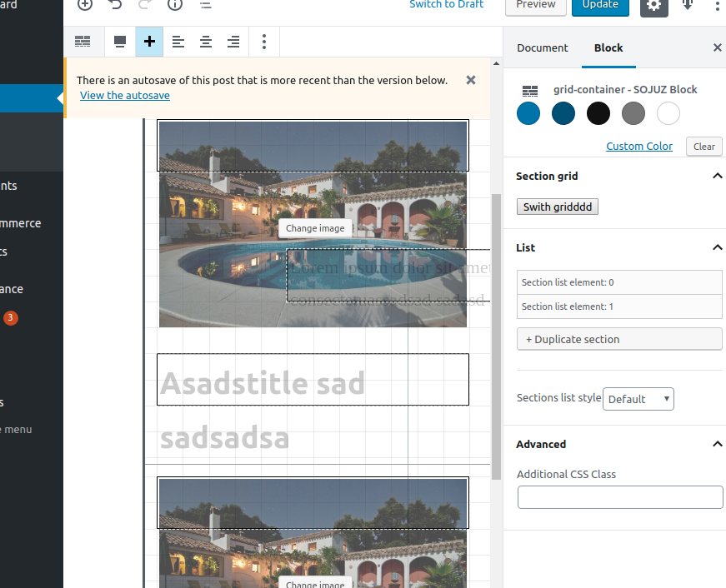Click the plugin pin icon next to settings gear

tap(688, 5)
